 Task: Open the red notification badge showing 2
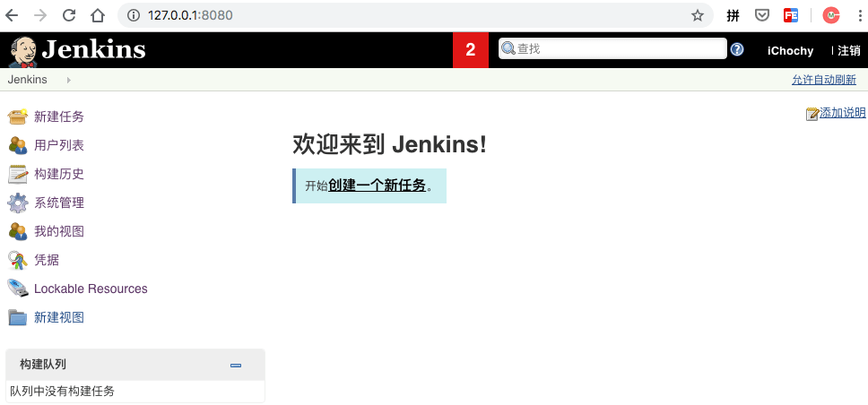coord(471,50)
